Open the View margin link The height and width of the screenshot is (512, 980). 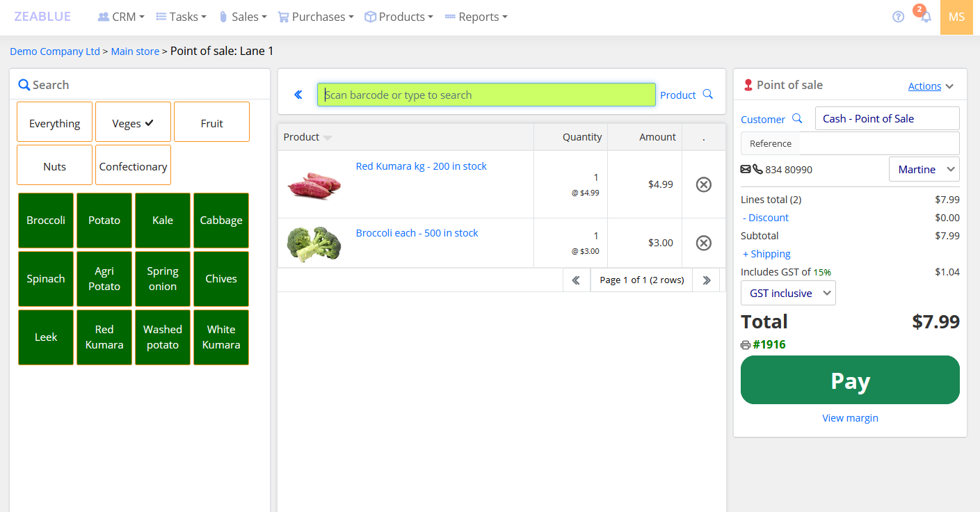850,418
